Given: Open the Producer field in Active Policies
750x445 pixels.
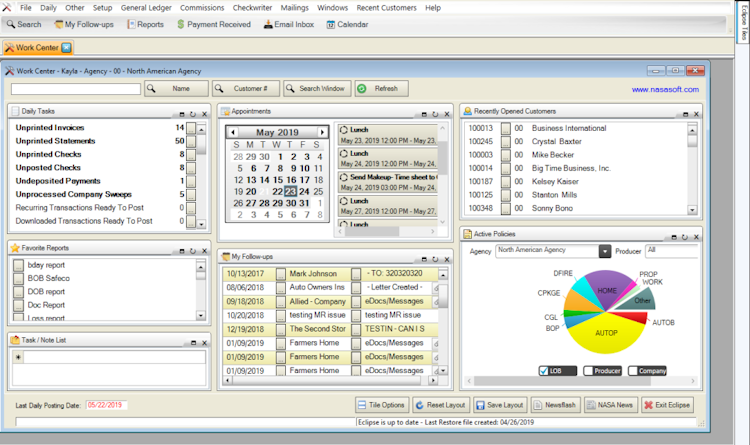Looking at the screenshot, I should point(672,251).
